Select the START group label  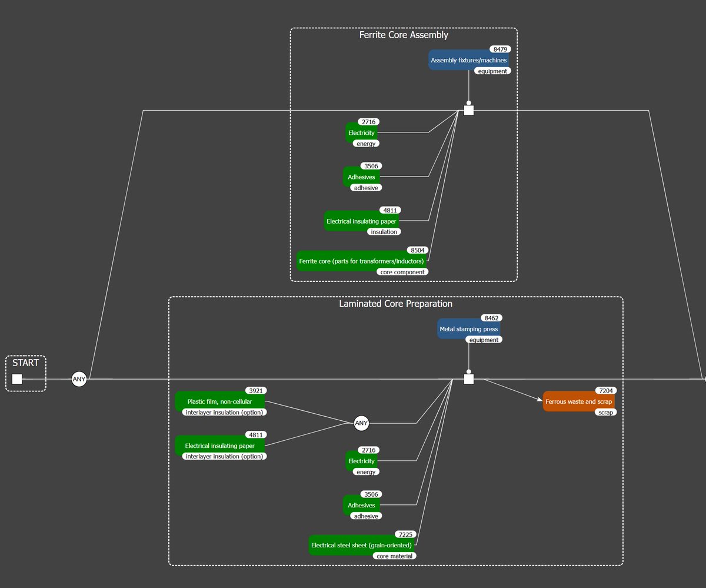click(26, 363)
